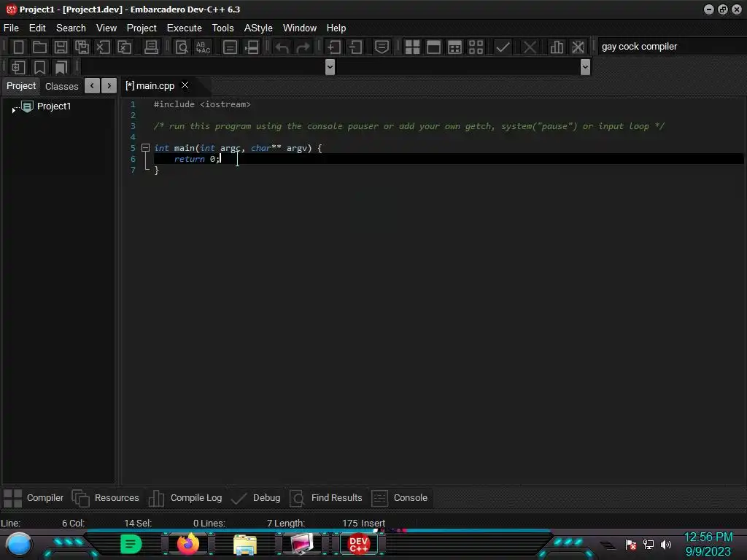Go to the previous sidebar tab using left chevron

point(92,86)
